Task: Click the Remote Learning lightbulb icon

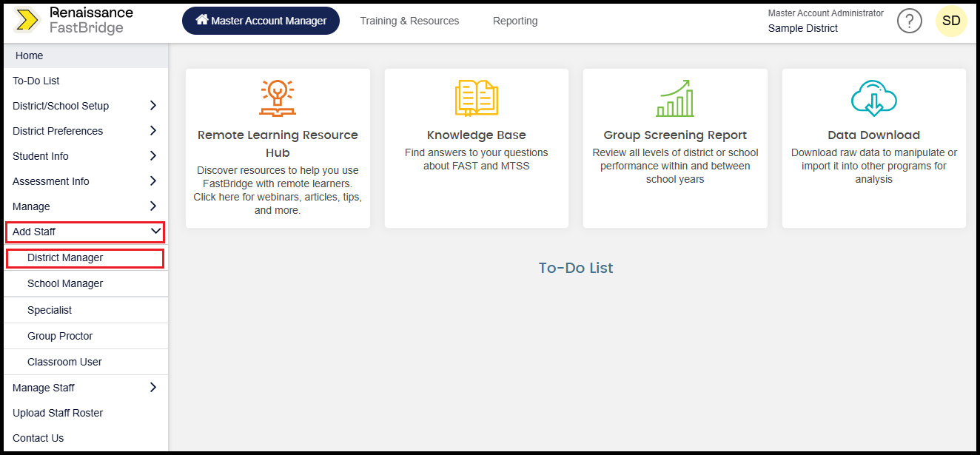Action: tap(278, 98)
